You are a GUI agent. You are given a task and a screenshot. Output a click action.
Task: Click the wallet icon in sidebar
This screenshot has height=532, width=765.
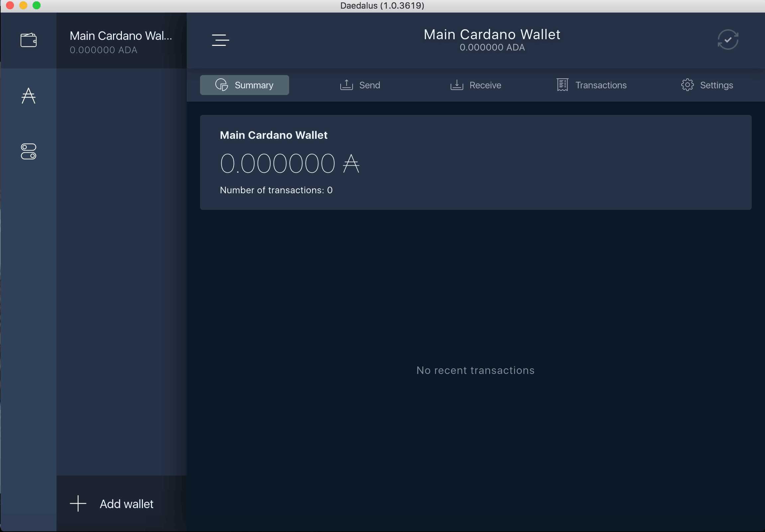[29, 40]
